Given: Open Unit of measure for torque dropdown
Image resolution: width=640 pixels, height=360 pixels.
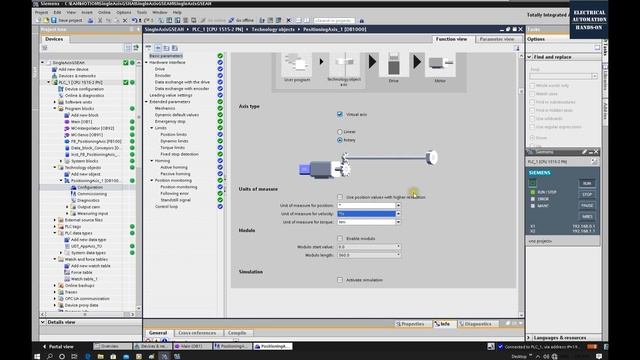Looking at the screenshot, I should pyautogui.click(x=398, y=222).
